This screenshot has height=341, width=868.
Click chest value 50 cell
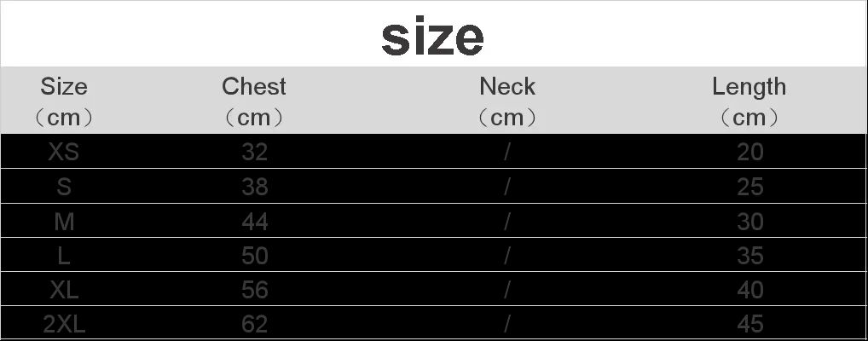(254, 256)
